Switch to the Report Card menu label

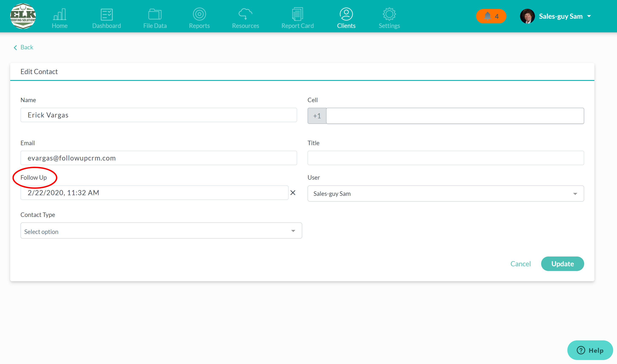[297, 26]
